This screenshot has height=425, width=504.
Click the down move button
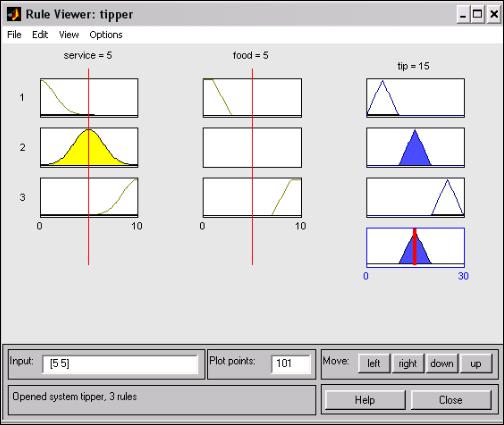[442, 363]
